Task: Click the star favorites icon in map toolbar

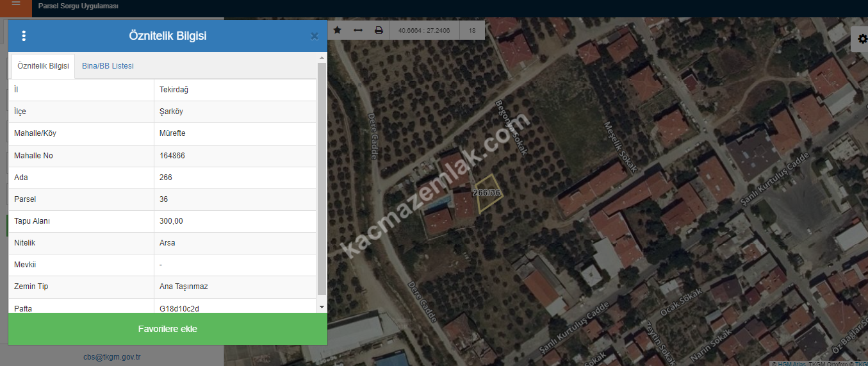Action: [338, 30]
